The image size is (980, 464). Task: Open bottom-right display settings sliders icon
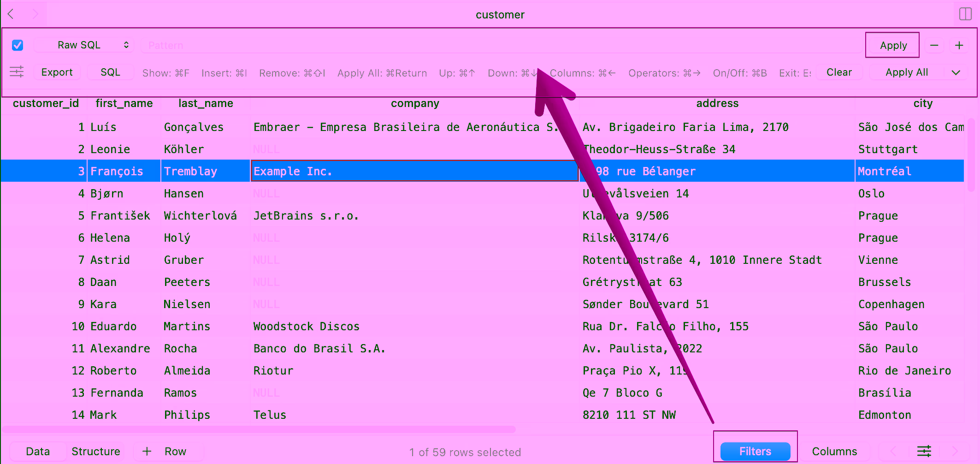924,451
